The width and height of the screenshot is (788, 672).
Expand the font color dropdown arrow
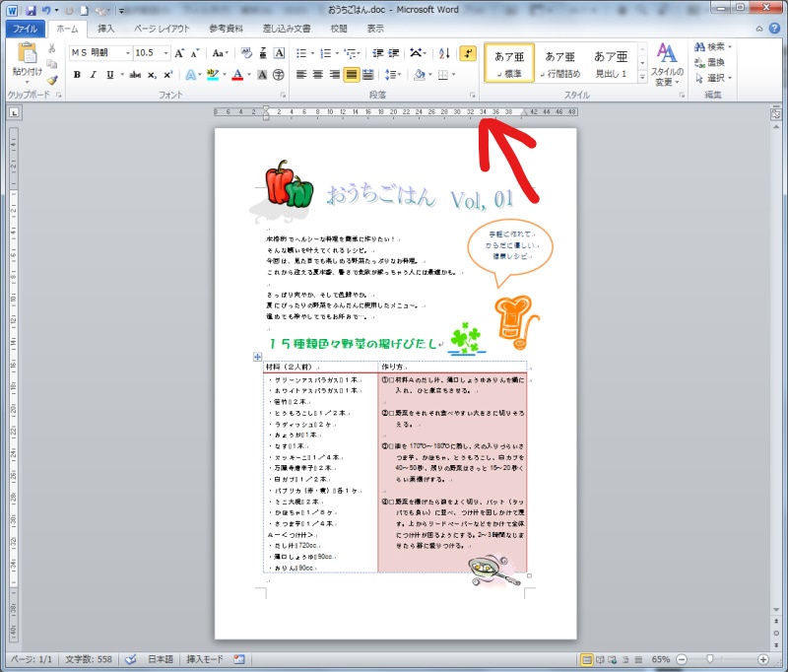(247, 76)
